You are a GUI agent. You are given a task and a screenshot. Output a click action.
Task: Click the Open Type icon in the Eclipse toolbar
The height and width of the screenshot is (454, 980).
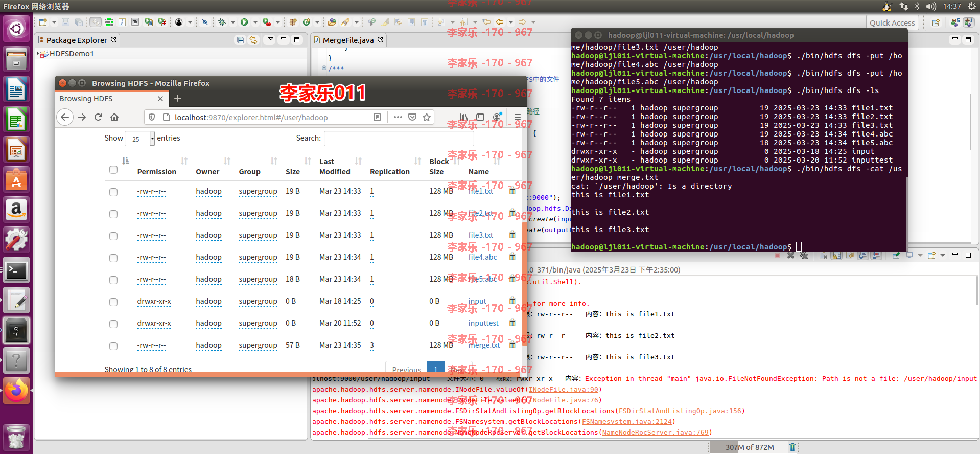pos(332,22)
